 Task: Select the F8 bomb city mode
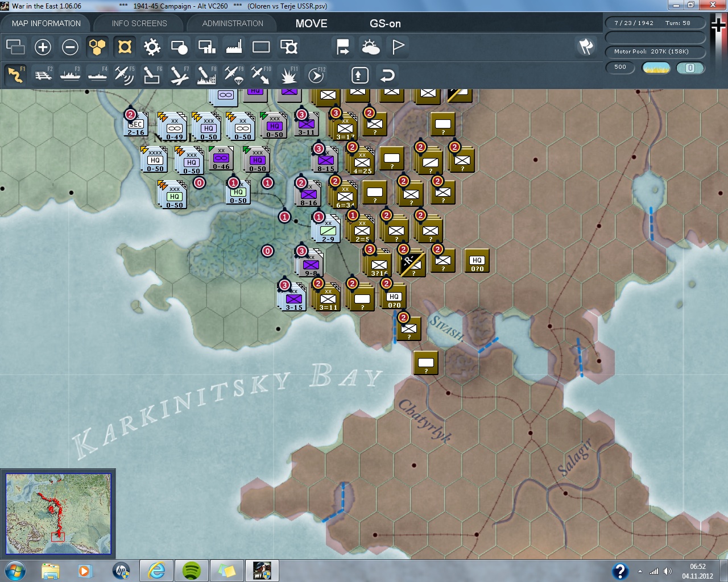[206, 75]
